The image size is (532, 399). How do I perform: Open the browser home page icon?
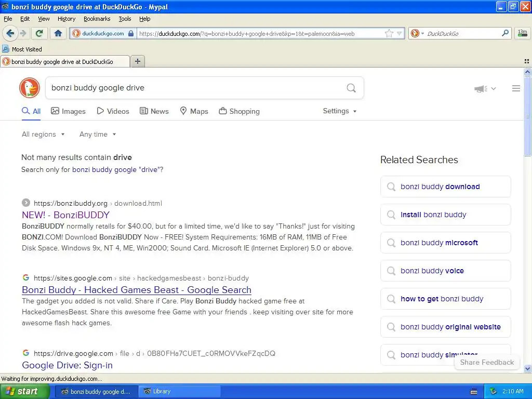pos(58,33)
